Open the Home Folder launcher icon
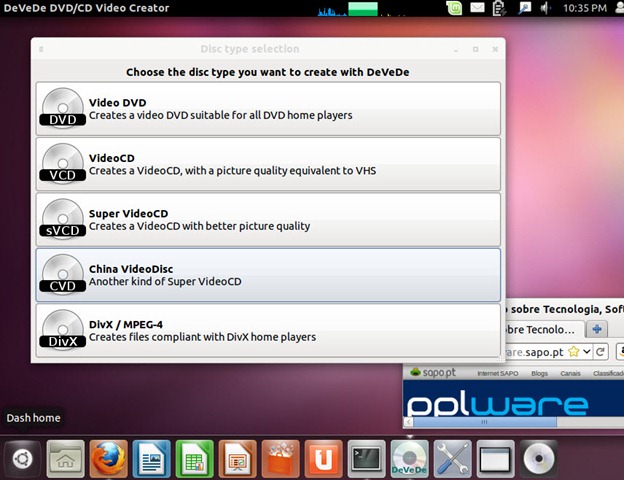Screen dimensions: 624x480 [65, 459]
